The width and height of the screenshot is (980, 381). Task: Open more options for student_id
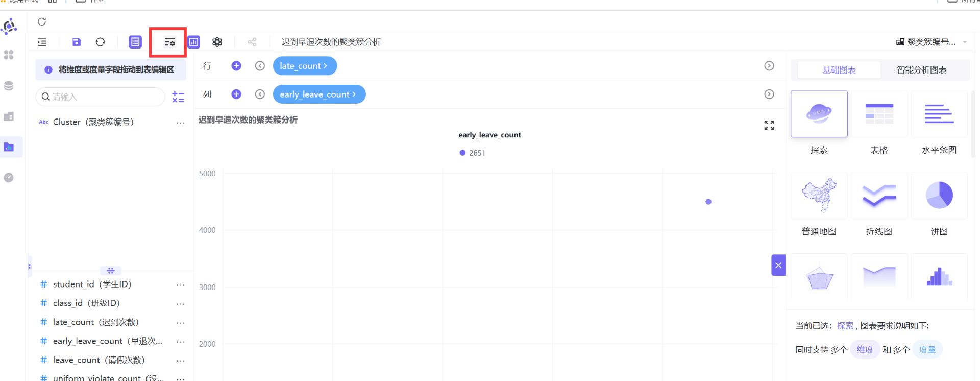point(180,285)
